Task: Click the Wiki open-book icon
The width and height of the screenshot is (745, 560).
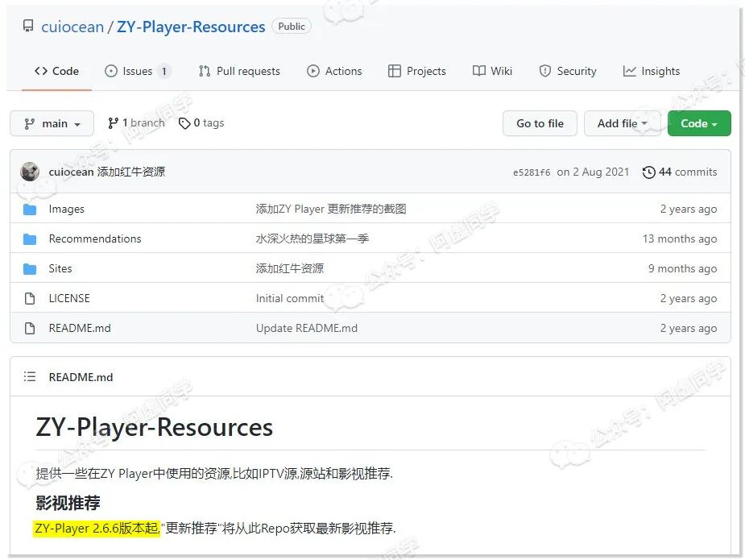Action: (x=479, y=71)
